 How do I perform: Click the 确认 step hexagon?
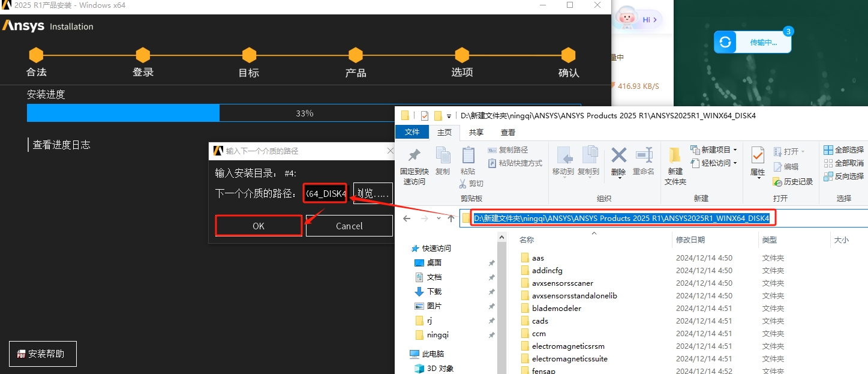point(569,55)
